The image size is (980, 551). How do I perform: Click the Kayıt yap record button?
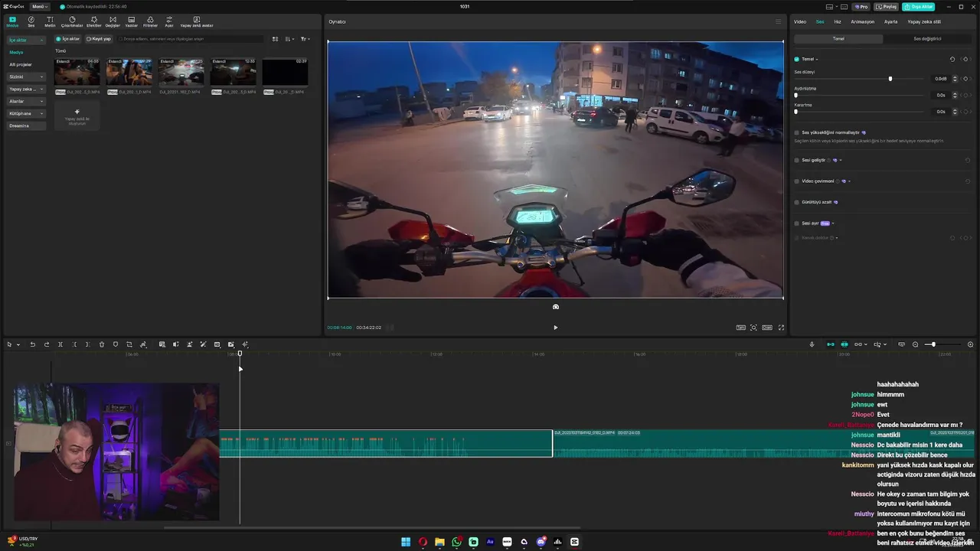[99, 39]
